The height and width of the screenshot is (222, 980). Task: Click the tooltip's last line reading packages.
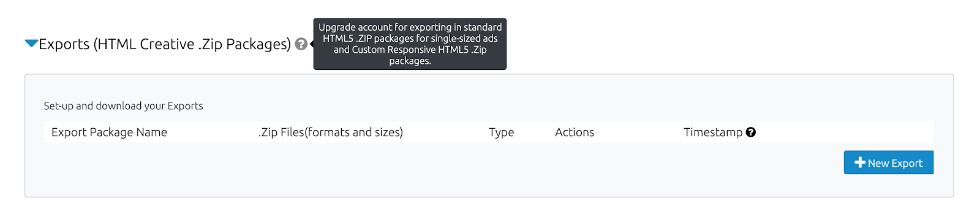pyautogui.click(x=410, y=61)
